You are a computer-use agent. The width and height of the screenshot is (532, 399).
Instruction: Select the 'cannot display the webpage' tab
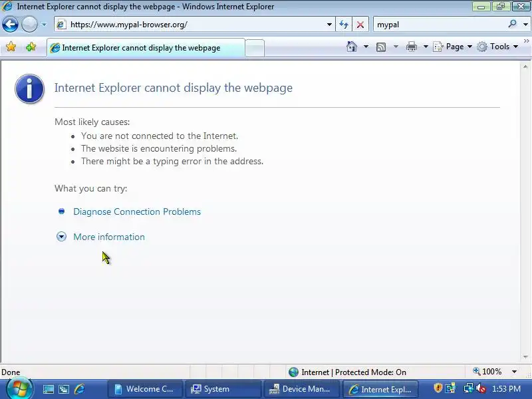point(146,48)
